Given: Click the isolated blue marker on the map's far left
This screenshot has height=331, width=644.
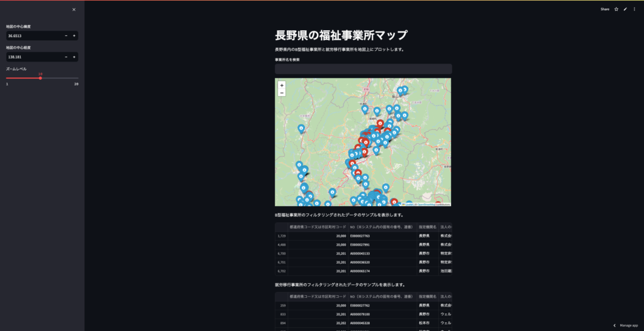Looking at the screenshot, I should click(x=301, y=128).
